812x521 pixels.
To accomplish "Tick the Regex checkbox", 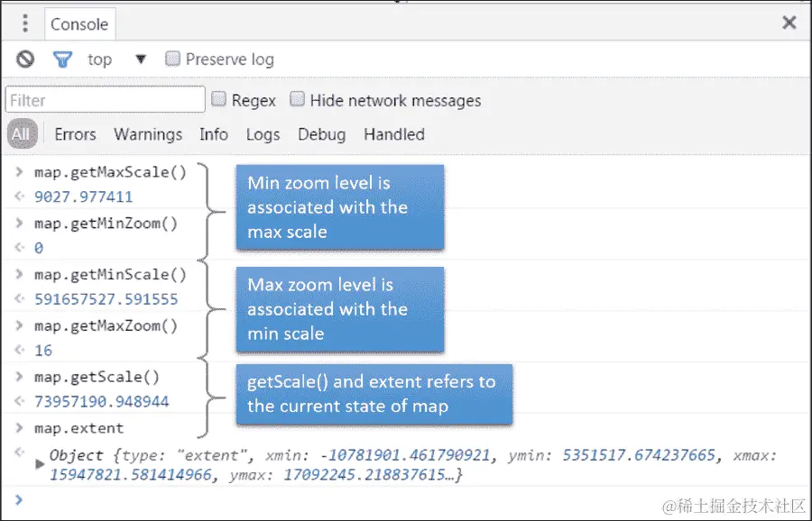I will click(x=218, y=98).
